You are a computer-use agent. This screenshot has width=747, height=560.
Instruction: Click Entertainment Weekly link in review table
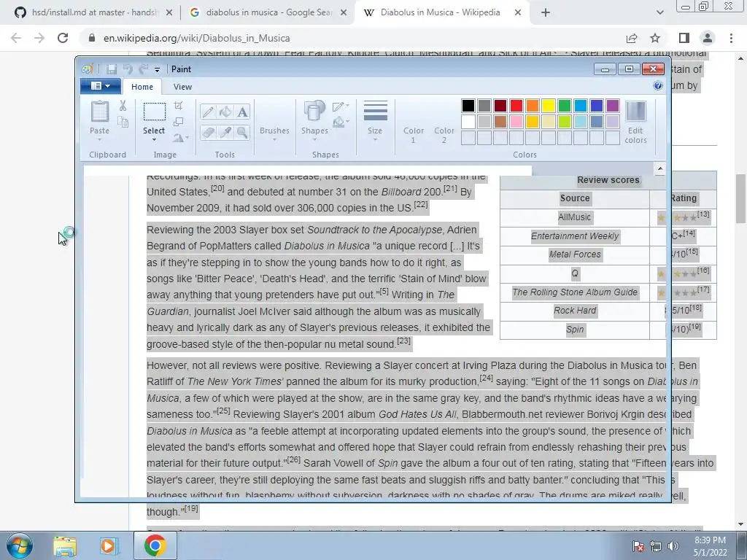575,236
